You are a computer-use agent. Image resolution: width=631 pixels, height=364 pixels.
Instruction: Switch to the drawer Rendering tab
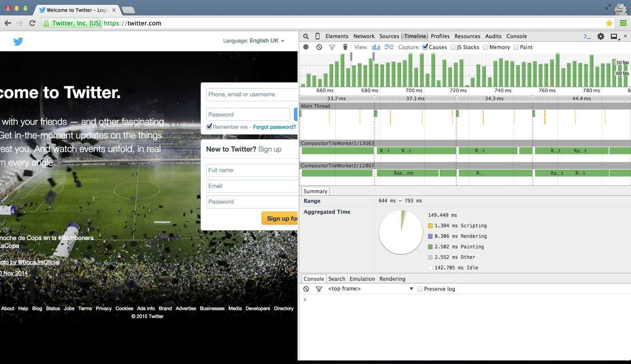point(392,279)
